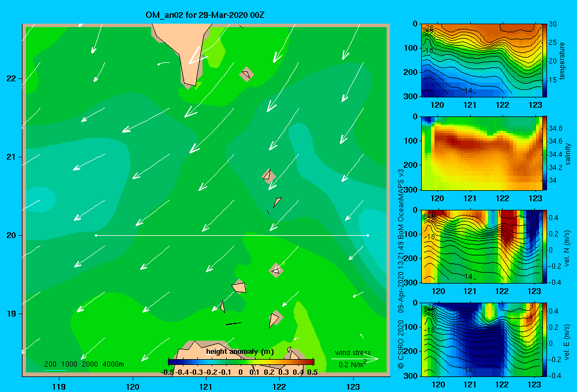Click the "salinity" colorbar label
This screenshot has width=577, height=392.
point(568,154)
